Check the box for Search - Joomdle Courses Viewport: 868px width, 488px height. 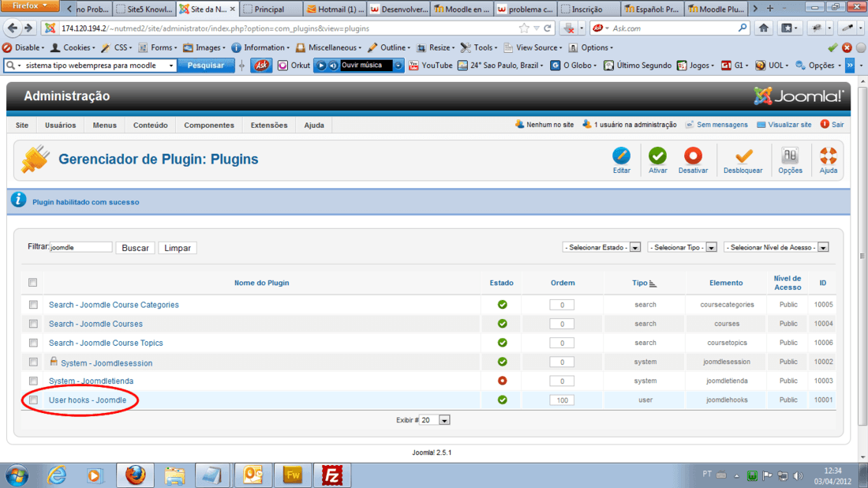coord(33,324)
